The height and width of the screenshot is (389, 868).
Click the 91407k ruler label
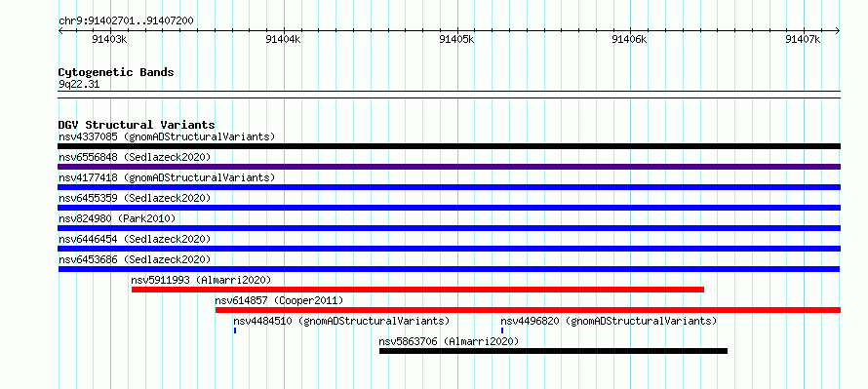pos(803,39)
